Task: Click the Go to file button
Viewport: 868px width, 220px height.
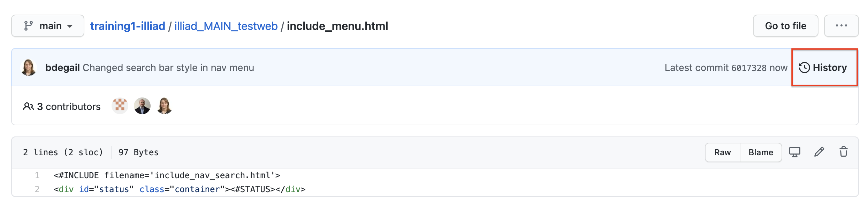Action: tap(785, 26)
